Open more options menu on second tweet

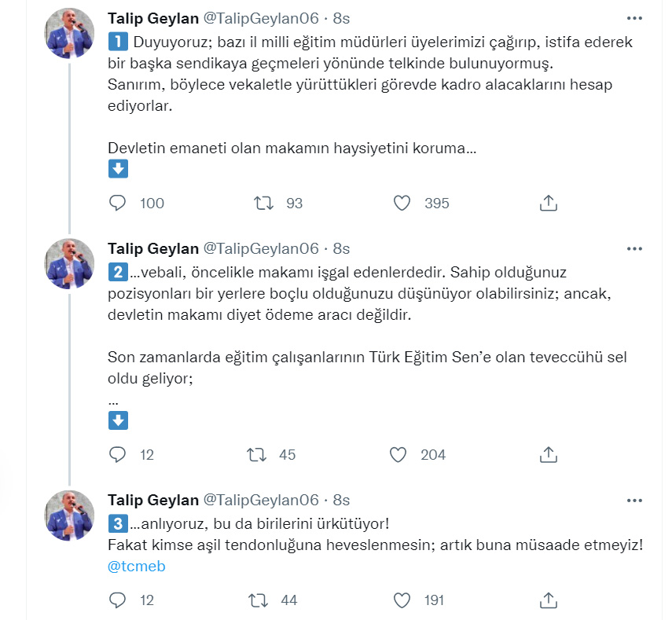tap(634, 248)
